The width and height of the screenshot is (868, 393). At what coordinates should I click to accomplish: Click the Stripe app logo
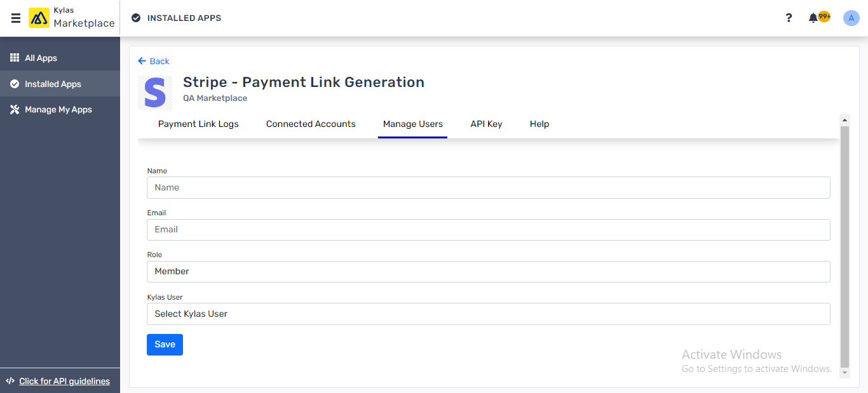pos(155,93)
